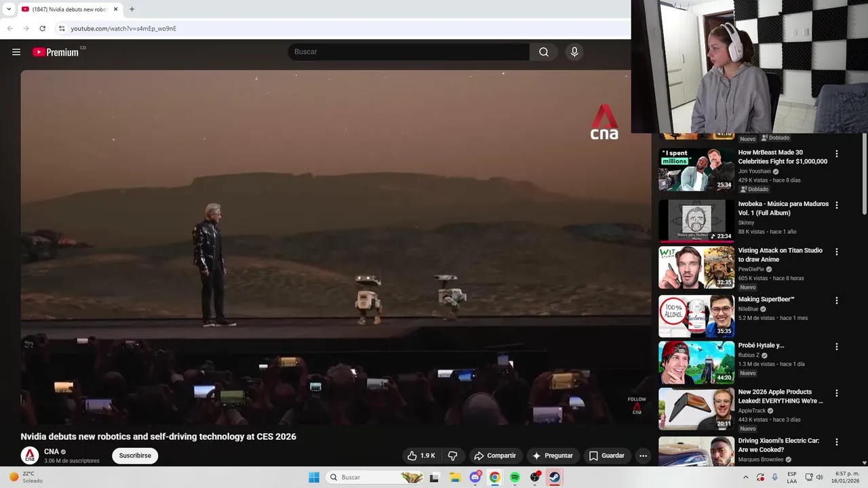The width and height of the screenshot is (868, 488).
Task: Close the Nvidia debuts browser tab
Action: [x=115, y=9]
